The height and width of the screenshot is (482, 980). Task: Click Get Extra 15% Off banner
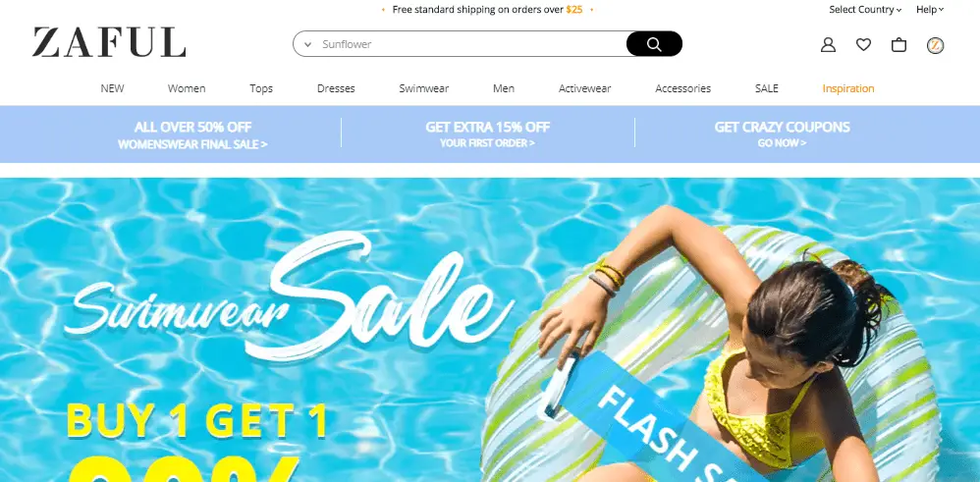coord(487,134)
